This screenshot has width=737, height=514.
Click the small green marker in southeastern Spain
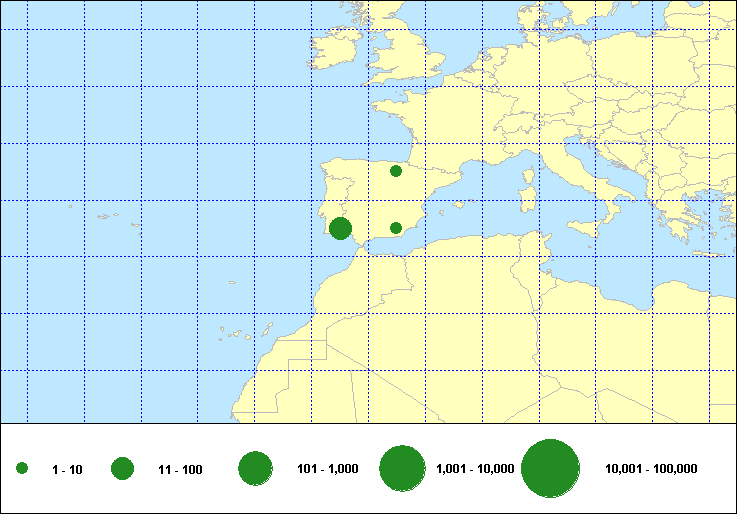coord(396,228)
